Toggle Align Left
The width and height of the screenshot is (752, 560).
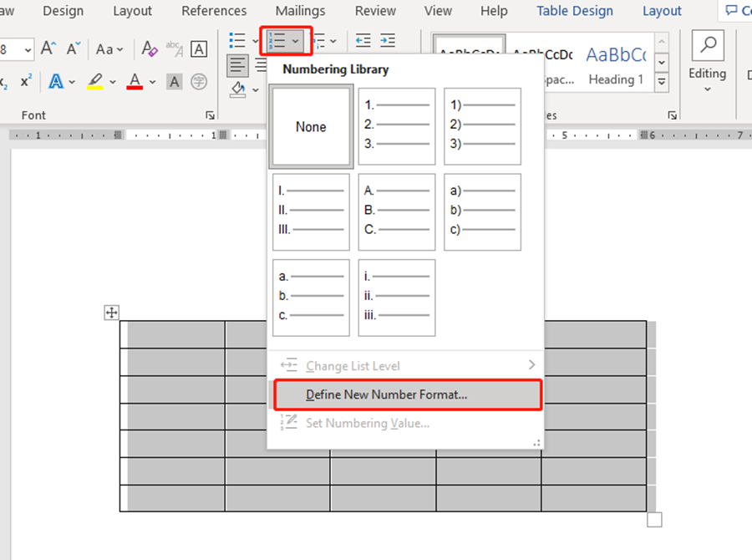[x=237, y=65]
